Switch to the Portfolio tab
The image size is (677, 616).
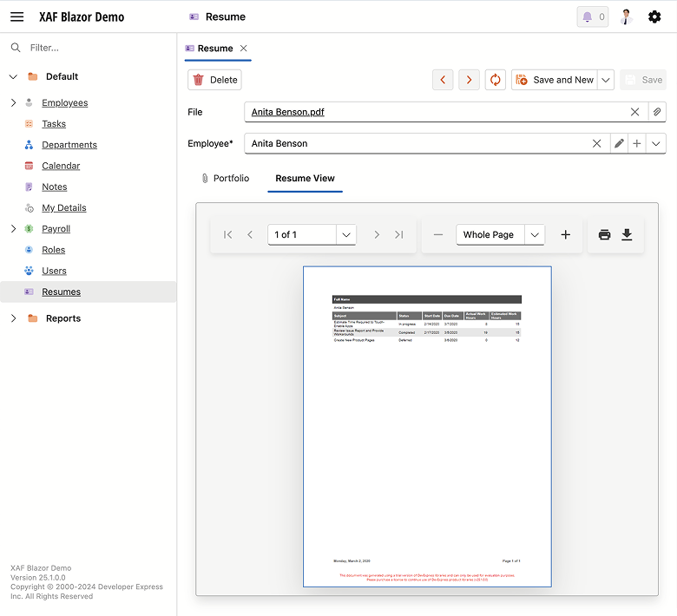click(x=225, y=178)
